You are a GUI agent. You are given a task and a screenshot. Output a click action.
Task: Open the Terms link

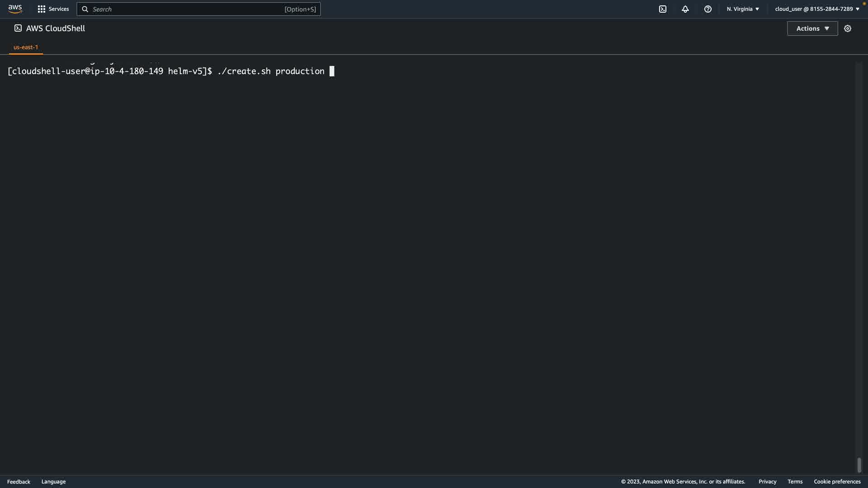click(795, 482)
